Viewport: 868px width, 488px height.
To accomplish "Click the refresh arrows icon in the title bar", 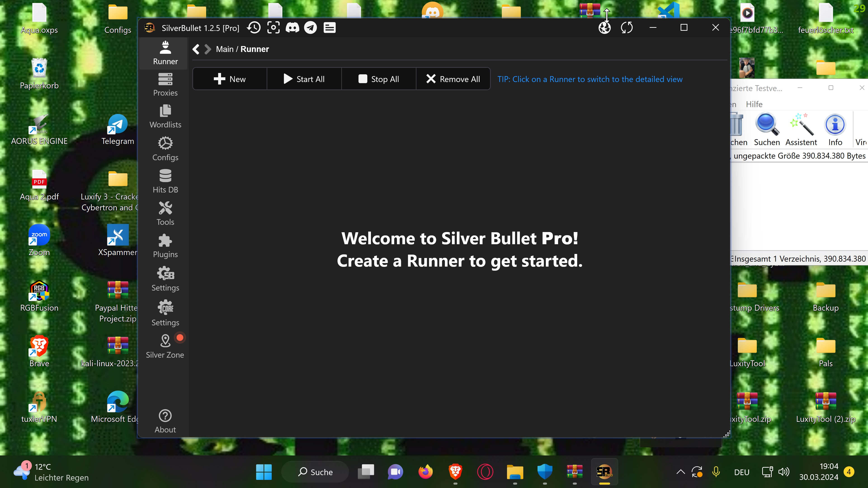I will tap(626, 28).
